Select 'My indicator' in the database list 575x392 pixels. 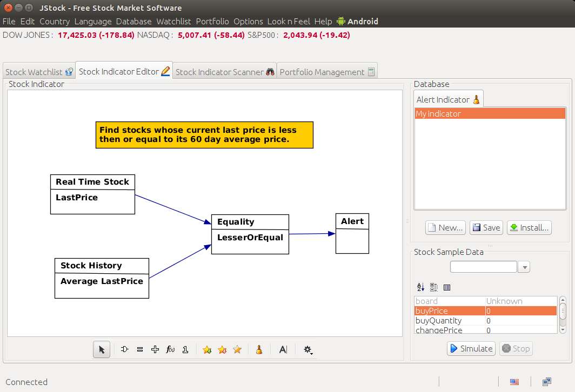(490, 113)
